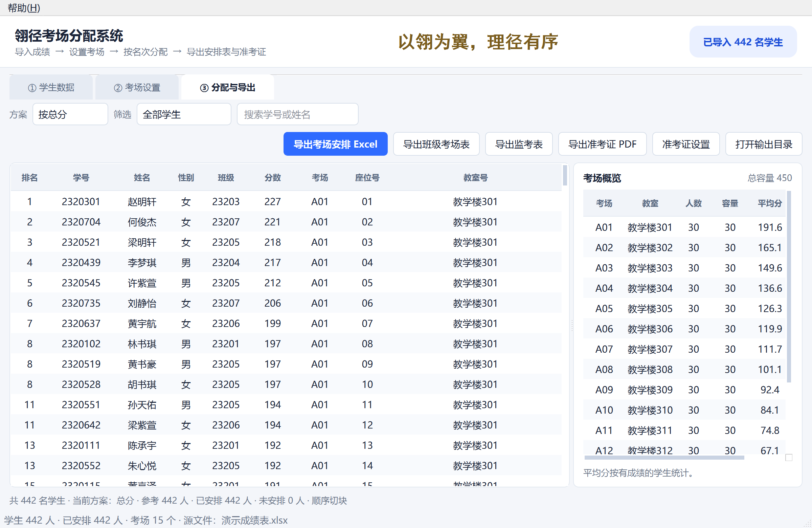Open the 方案 dropdown showing 按总分

coord(70,114)
